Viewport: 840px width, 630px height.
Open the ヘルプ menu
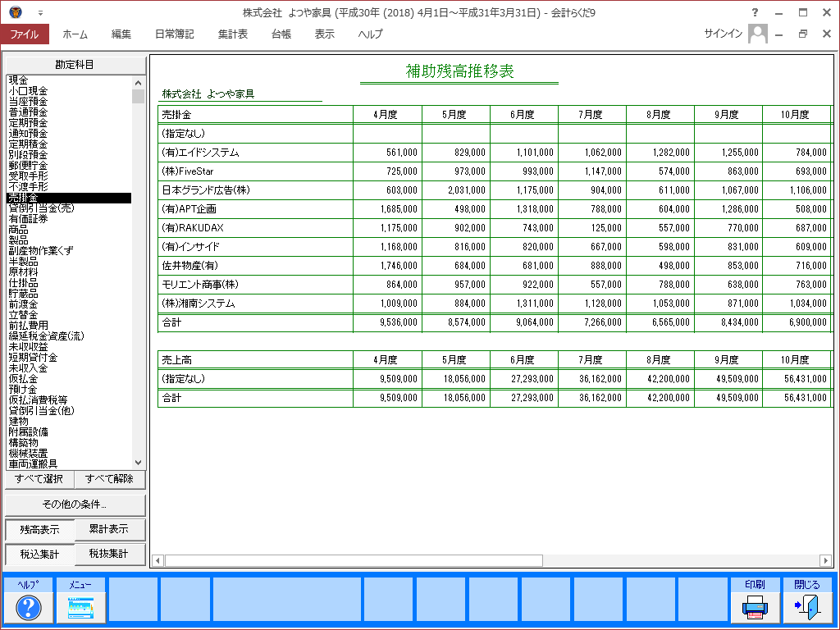coord(370,34)
